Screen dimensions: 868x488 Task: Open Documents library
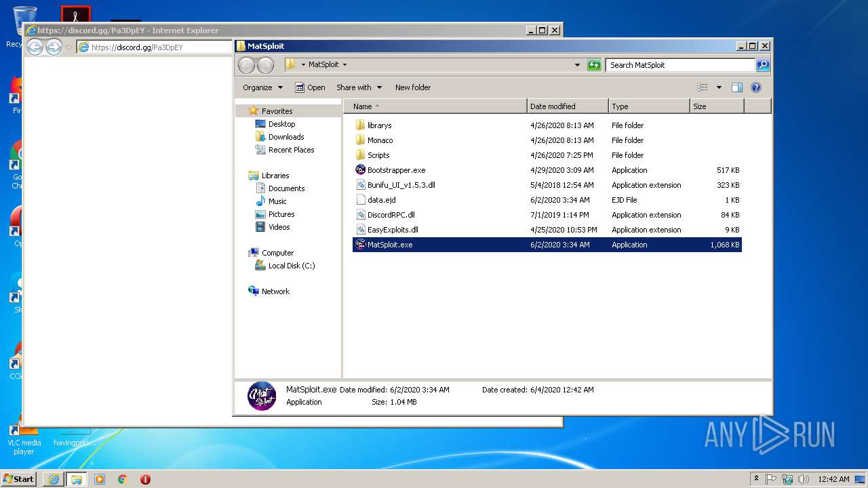[286, 188]
